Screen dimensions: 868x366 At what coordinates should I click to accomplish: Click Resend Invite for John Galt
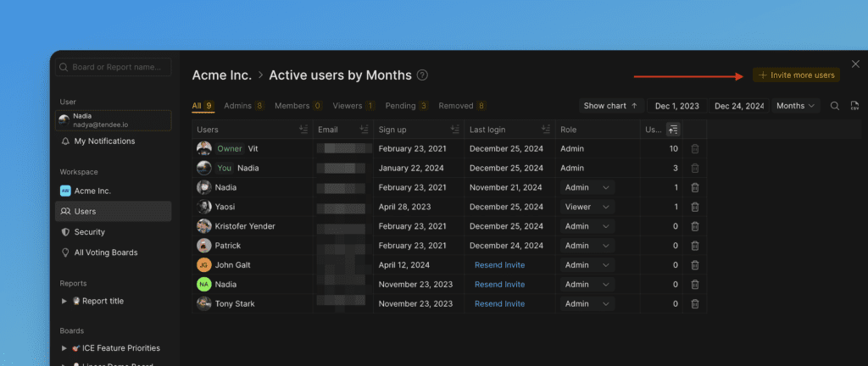coord(499,265)
